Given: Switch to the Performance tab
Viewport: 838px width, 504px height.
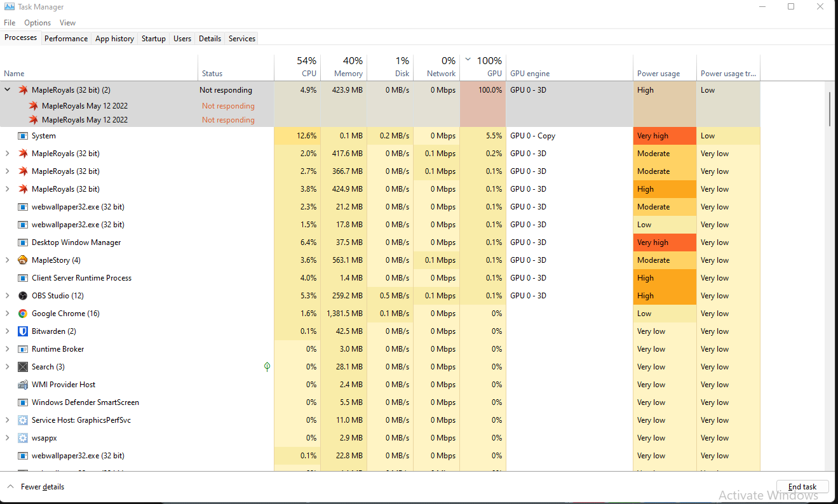Looking at the screenshot, I should point(66,39).
